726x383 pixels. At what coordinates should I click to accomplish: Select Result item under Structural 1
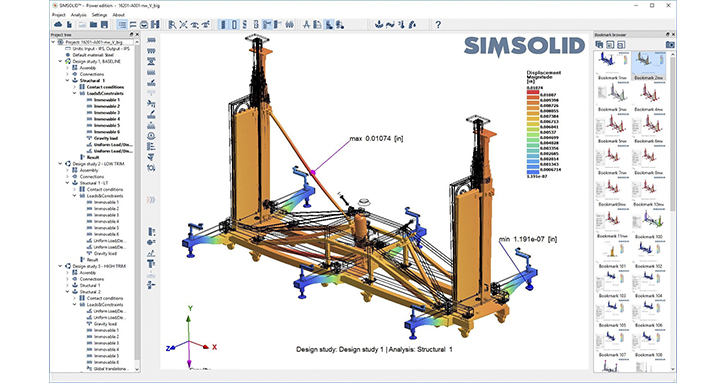(x=93, y=157)
